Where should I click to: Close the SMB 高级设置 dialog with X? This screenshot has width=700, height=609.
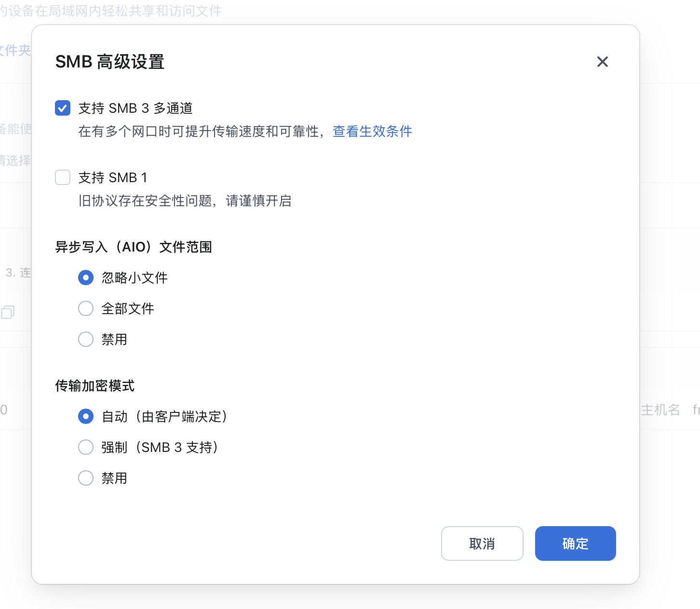point(602,62)
